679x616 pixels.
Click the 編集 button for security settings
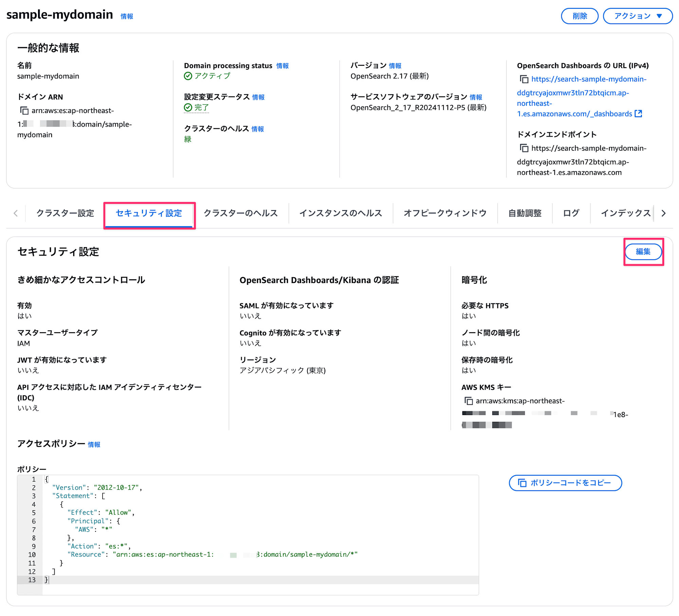coord(643,251)
